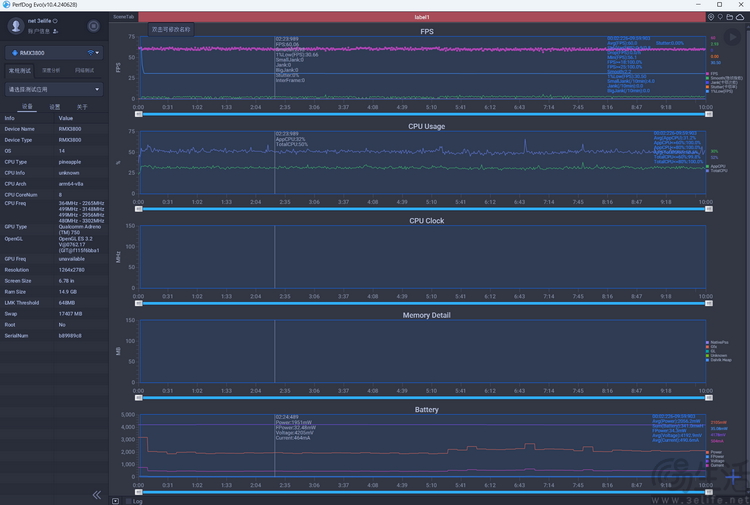
Task: Click the first location pin icon in top toolbar
Action: 711,17
